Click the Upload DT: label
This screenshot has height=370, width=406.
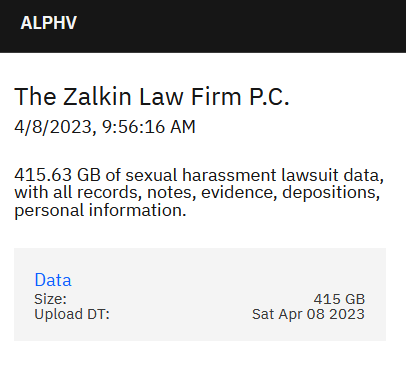tap(72, 314)
